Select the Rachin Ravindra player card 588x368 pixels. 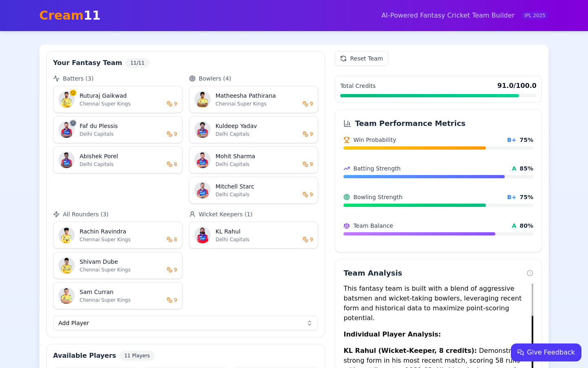pyautogui.click(x=118, y=235)
